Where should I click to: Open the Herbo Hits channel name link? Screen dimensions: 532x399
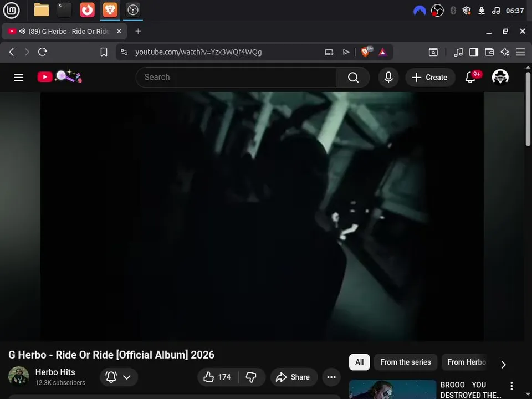(55, 372)
